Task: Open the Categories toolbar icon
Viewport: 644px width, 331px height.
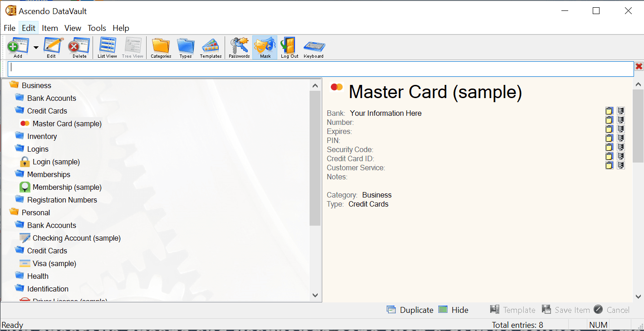Action: click(x=161, y=48)
